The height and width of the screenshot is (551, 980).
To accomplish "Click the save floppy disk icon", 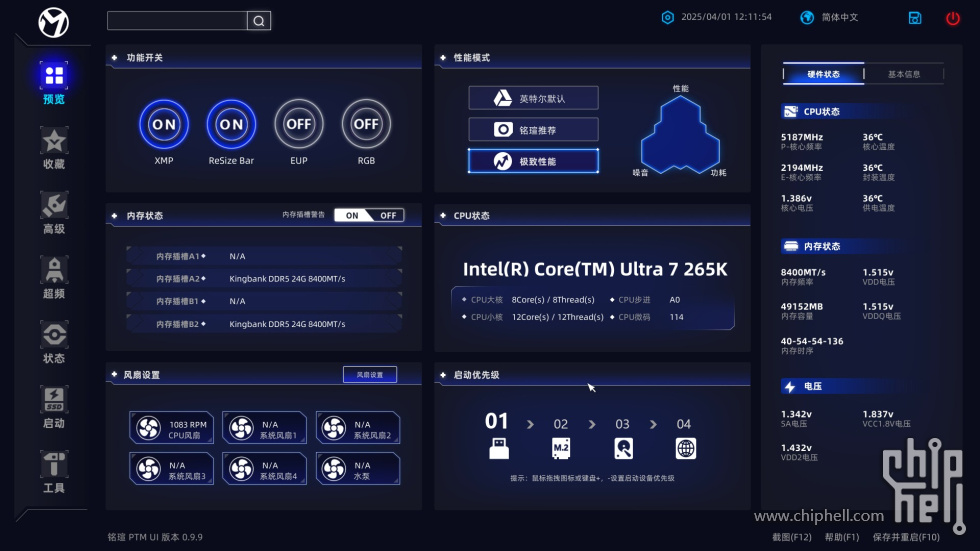I will click(x=914, y=18).
